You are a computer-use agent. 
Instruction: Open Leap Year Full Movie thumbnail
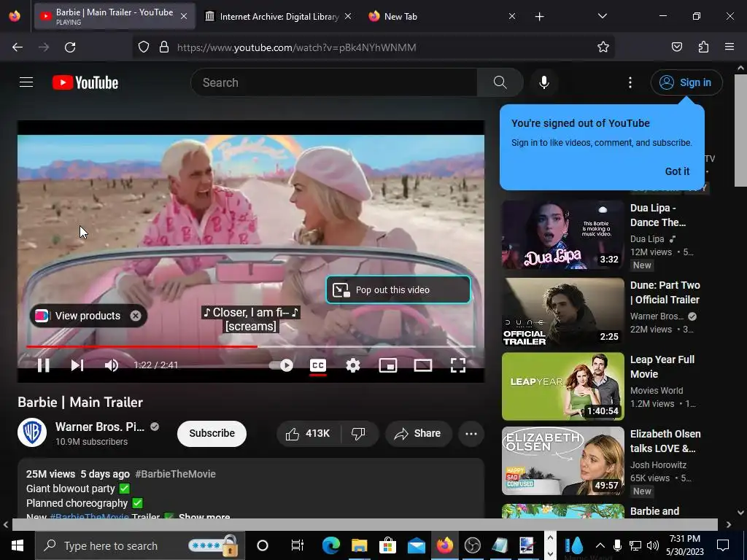click(x=562, y=386)
